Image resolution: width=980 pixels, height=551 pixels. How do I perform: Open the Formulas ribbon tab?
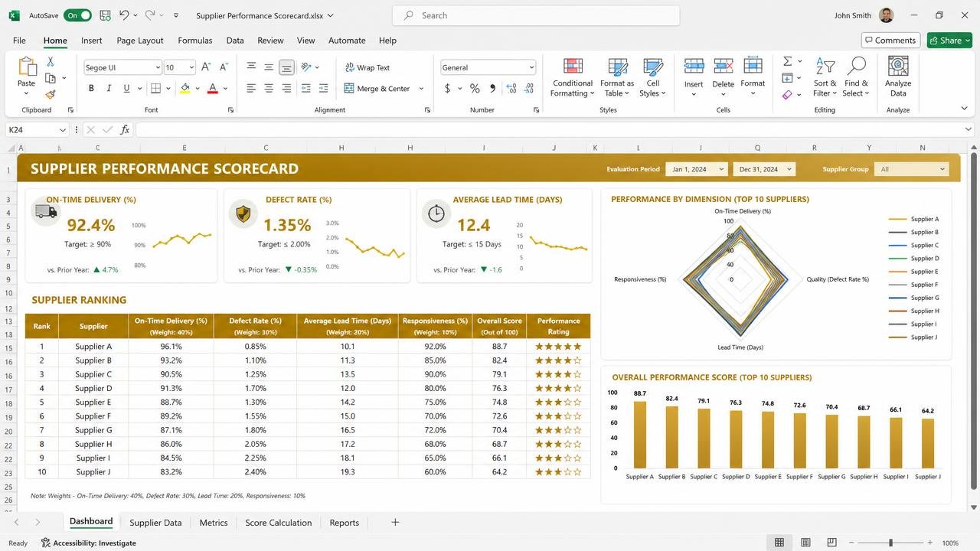click(195, 41)
